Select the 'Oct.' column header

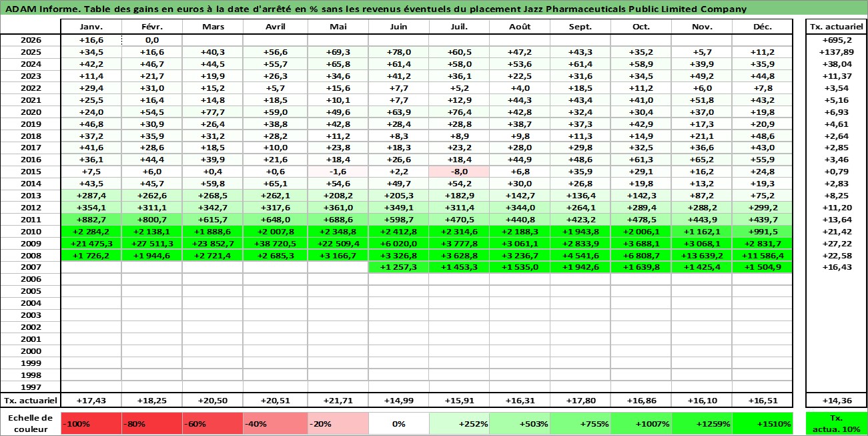pyautogui.click(x=641, y=27)
